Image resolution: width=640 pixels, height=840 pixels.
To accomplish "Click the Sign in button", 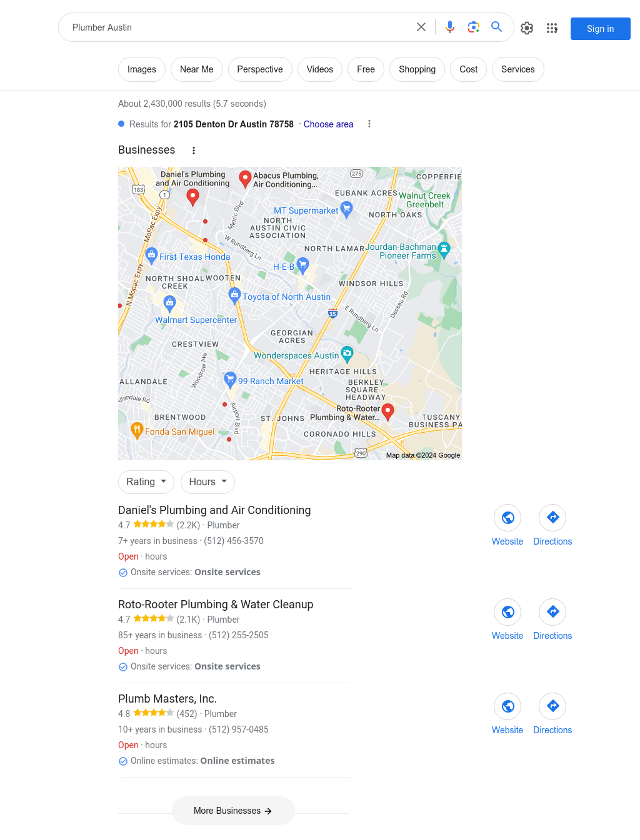I will tap(601, 29).
